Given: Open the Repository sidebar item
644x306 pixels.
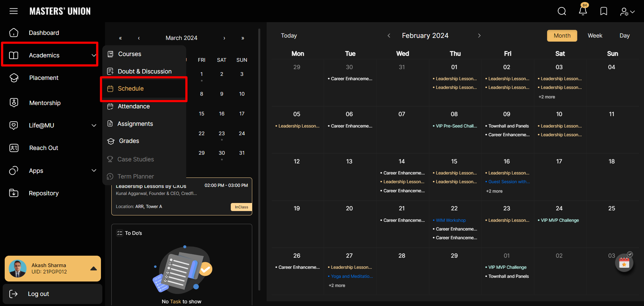Looking at the screenshot, I should pos(44,193).
